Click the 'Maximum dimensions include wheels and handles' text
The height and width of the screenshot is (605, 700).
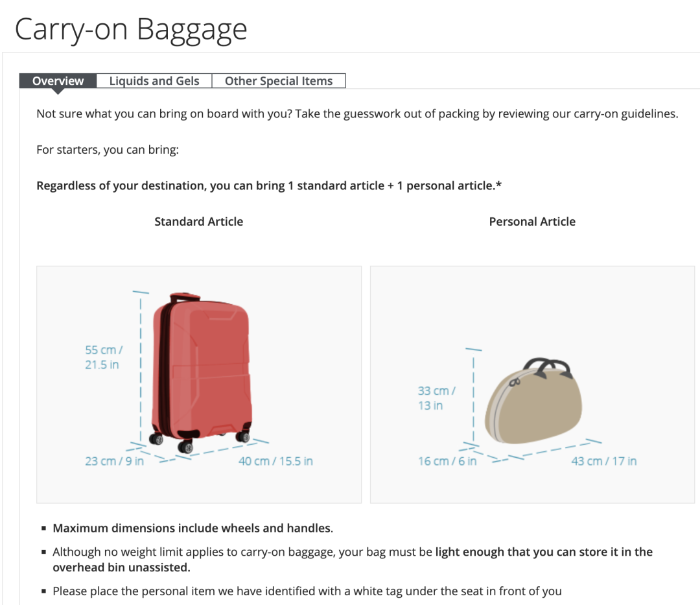coord(192,528)
